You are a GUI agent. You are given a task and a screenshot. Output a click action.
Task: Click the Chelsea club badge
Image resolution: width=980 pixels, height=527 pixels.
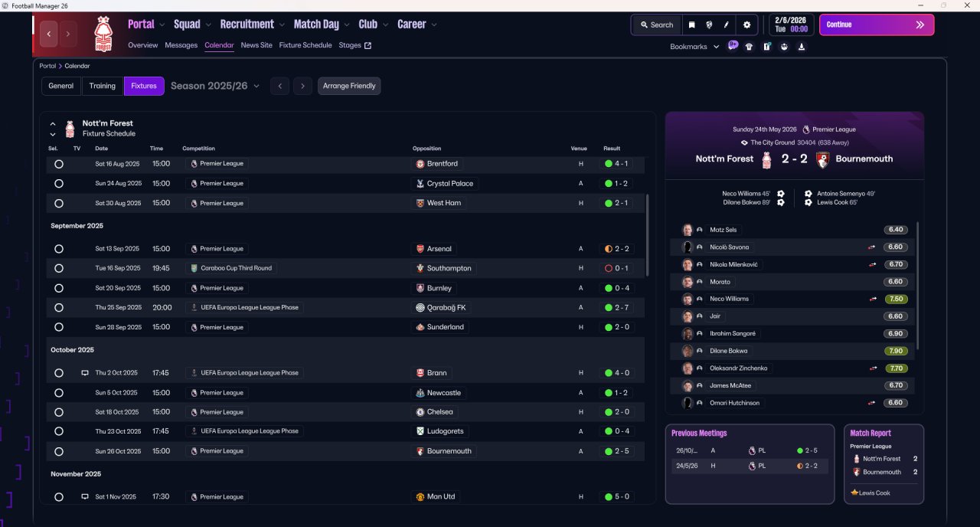pos(420,412)
